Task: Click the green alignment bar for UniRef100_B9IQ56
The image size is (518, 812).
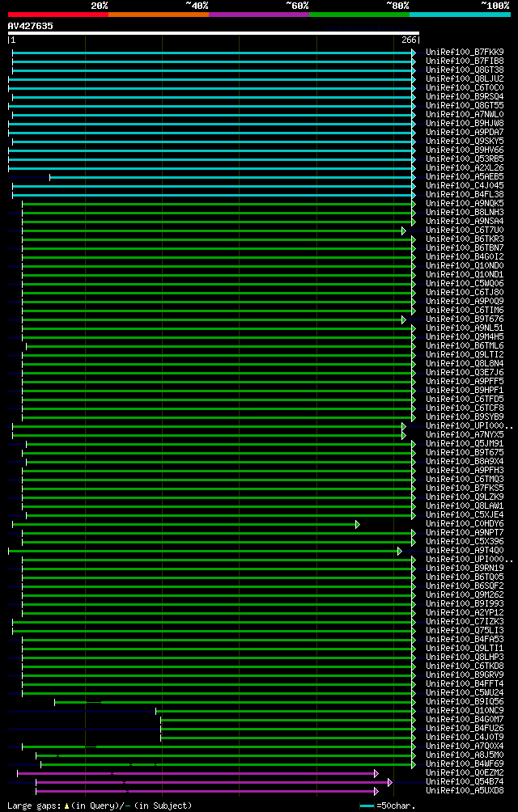Action: (234, 702)
